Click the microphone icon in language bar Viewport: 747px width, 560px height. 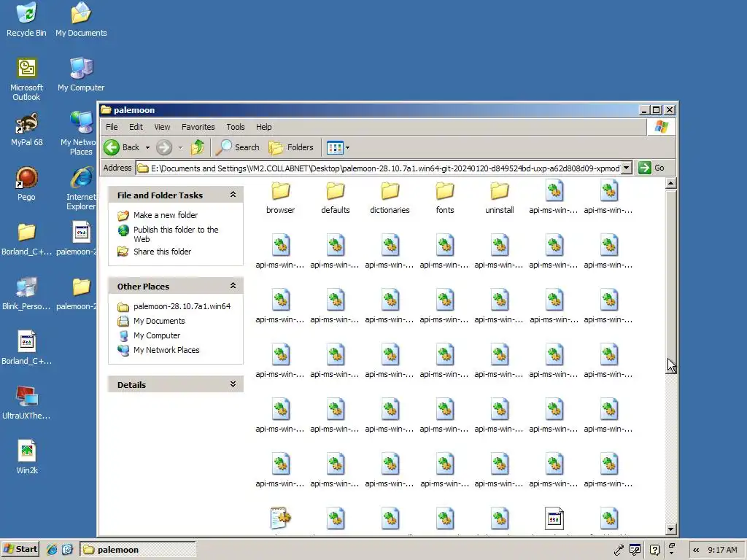[619, 550]
